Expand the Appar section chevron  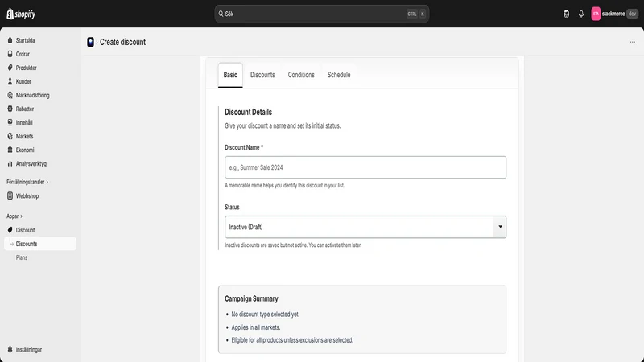coord(22,216)
